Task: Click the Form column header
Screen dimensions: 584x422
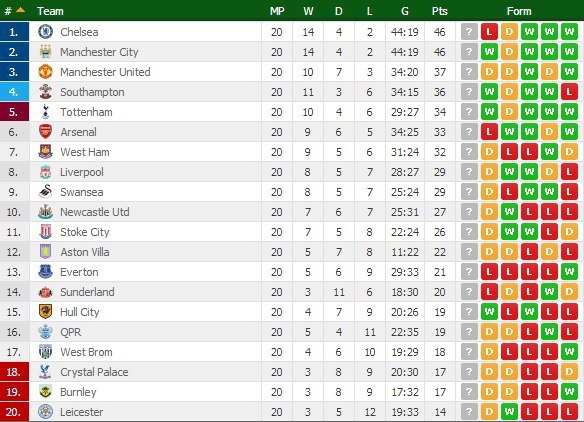Action: tap(519, 11)
